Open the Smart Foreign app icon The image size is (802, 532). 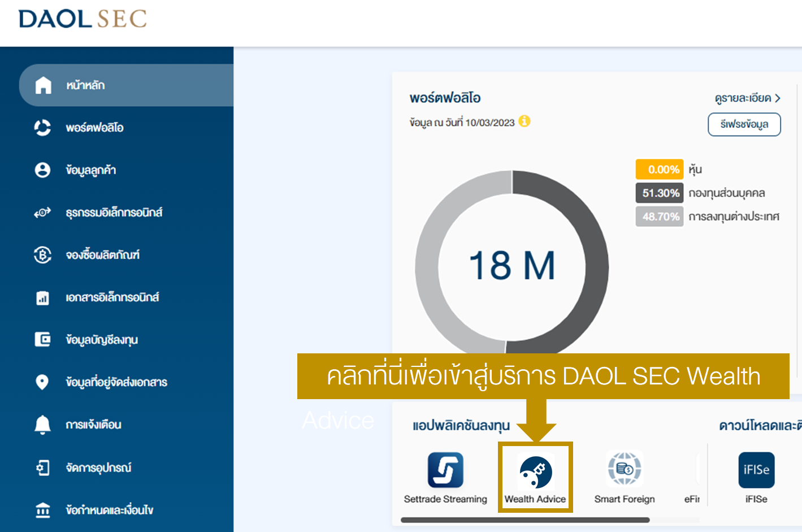[625, 469]
